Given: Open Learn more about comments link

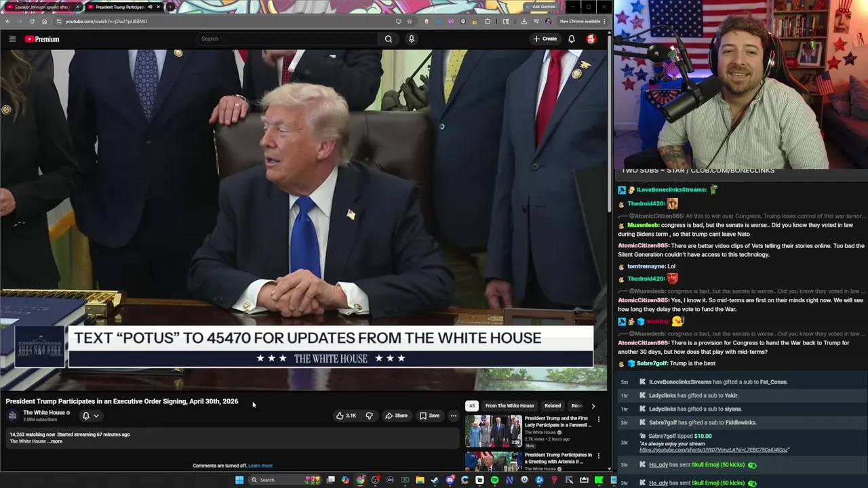Looking at the screenshot, I should click(x=260, y=466).
